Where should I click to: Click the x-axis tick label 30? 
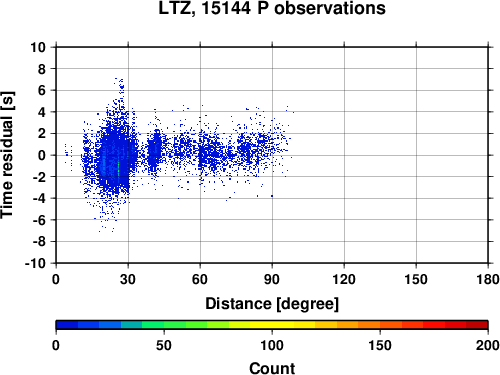click(128, 279)
